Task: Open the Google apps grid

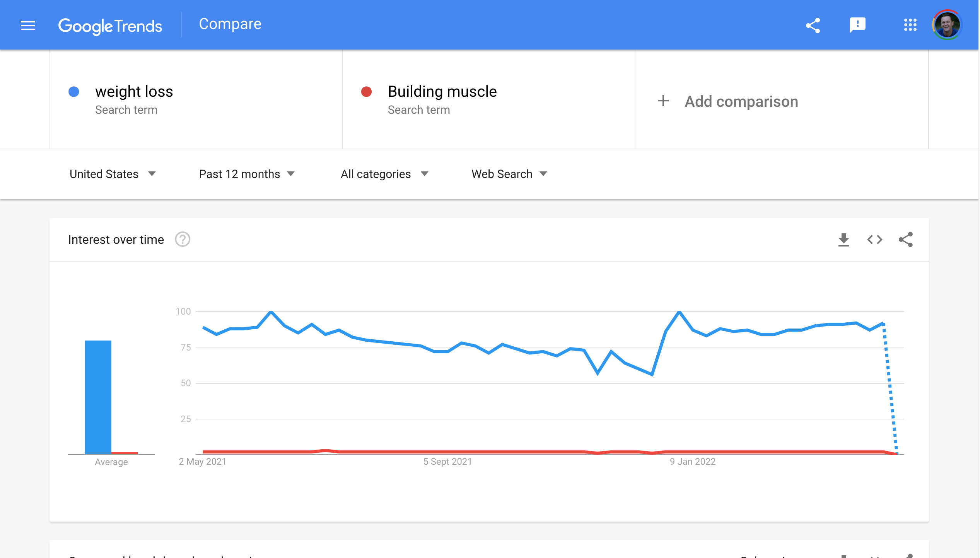Action: pos(910,26)
